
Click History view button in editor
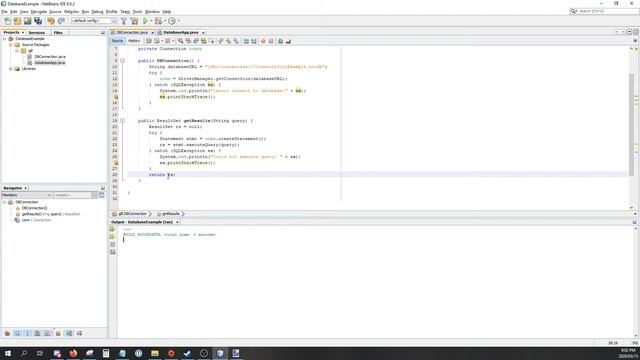(134, 41)
